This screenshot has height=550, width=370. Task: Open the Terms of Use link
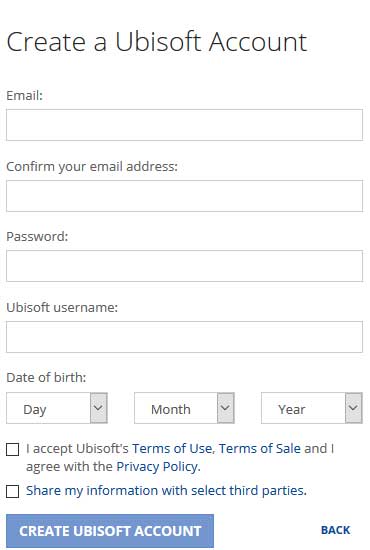point(172,449)
